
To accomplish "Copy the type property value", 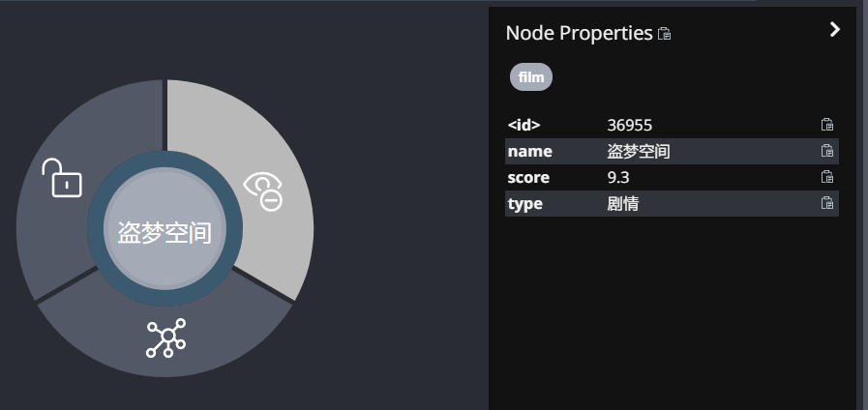I will pyautogui.click(x=827, y=203).
